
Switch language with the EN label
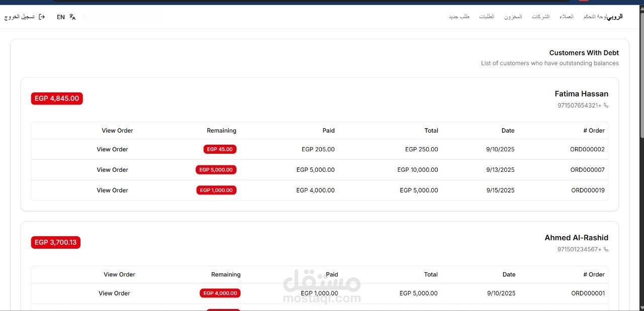(x=61, y=17)
